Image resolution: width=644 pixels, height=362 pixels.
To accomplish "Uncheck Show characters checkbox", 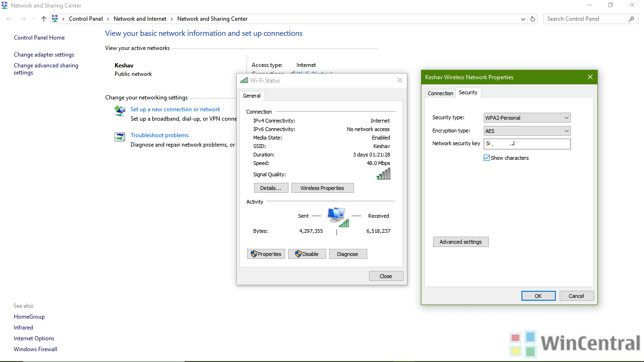I will pos(487,158).
